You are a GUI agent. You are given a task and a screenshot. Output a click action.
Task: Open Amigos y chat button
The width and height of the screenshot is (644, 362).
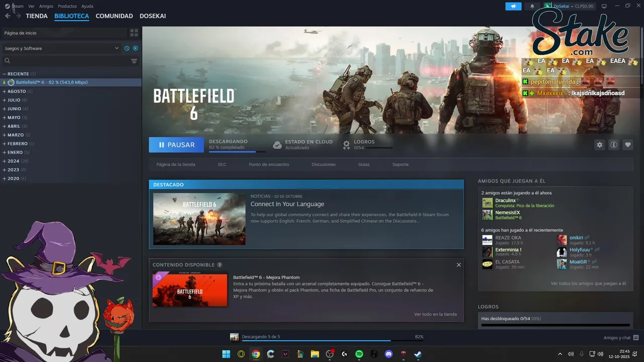[x=621, y=338]
